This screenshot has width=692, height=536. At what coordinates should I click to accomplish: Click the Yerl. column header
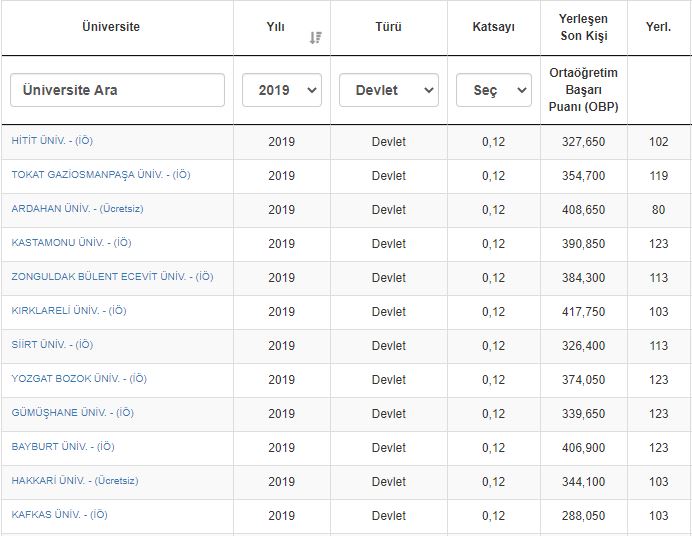pos(658,26)
